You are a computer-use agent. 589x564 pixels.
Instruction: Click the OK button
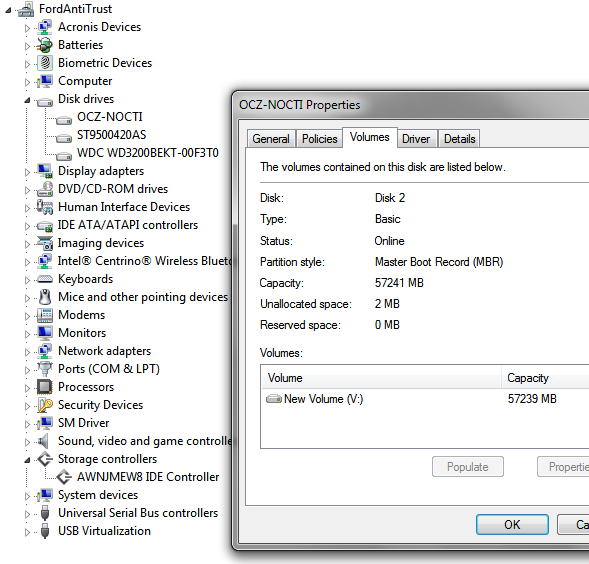[x=512, y=524]
